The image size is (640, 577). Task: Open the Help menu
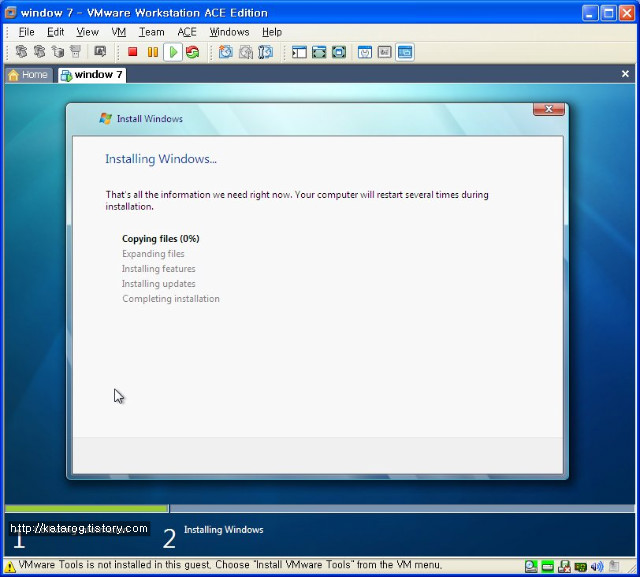272,32
